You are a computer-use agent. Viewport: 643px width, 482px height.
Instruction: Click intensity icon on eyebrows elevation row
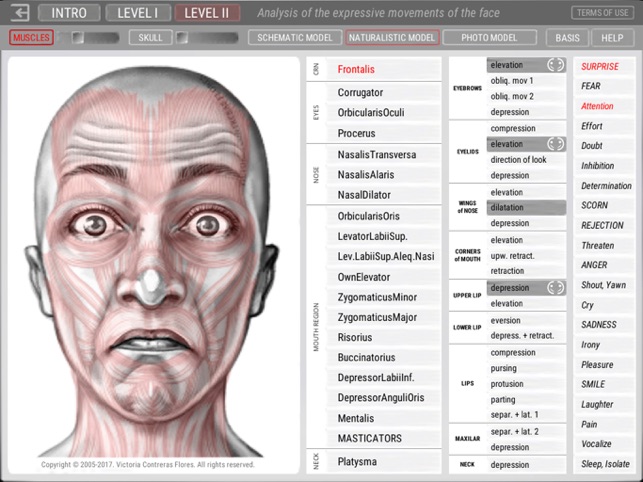coord(555,65)
